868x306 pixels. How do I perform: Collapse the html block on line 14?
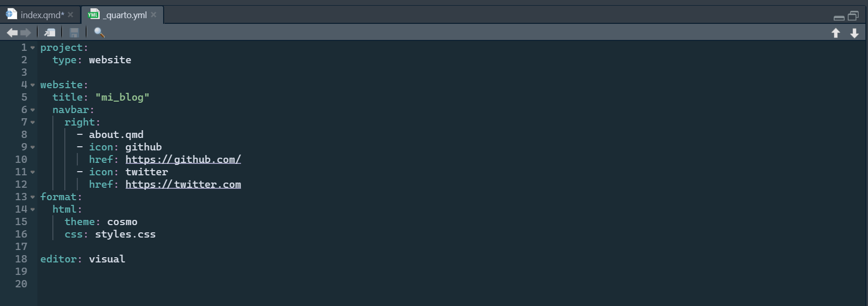point(33,210)
